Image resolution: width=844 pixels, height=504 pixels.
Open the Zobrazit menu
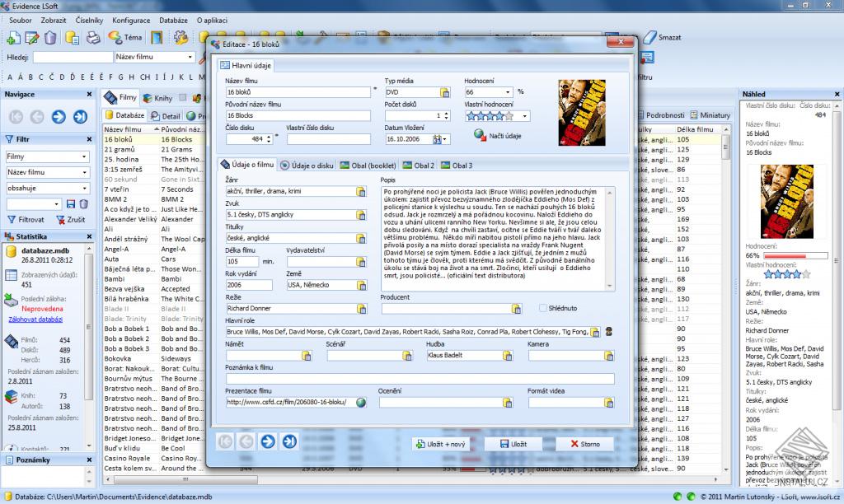click(x=54, y=20)
